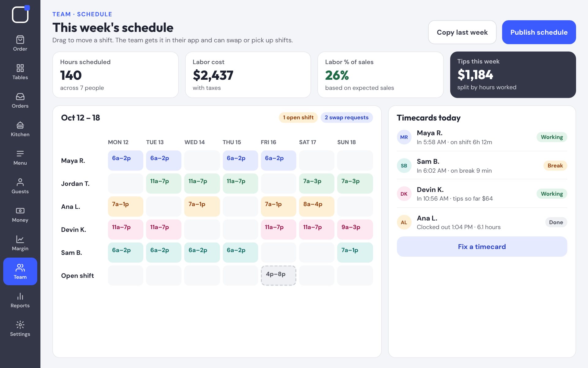Click the Labor % of sales card
Image resolution: width=588 pixels, height=368 pixels.
[380, 75]
